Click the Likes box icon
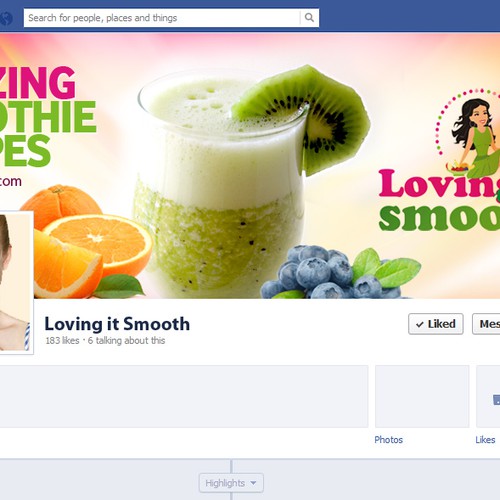 [496, 400]
